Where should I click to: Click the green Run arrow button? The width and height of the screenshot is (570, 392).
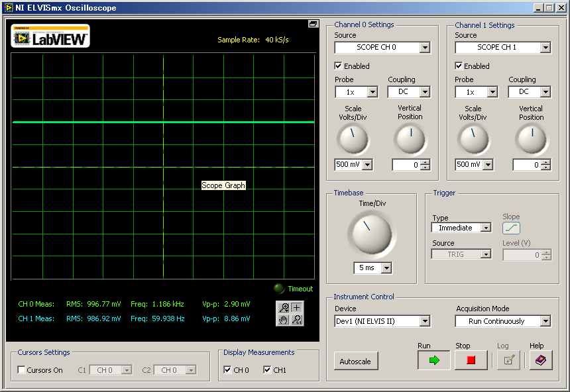433,360
